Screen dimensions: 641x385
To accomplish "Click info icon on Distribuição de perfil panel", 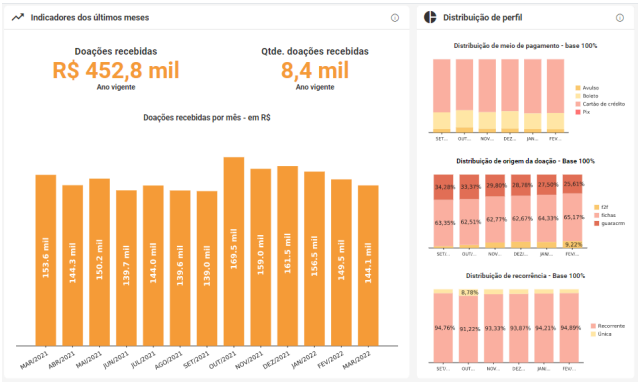I will point(620,18).
